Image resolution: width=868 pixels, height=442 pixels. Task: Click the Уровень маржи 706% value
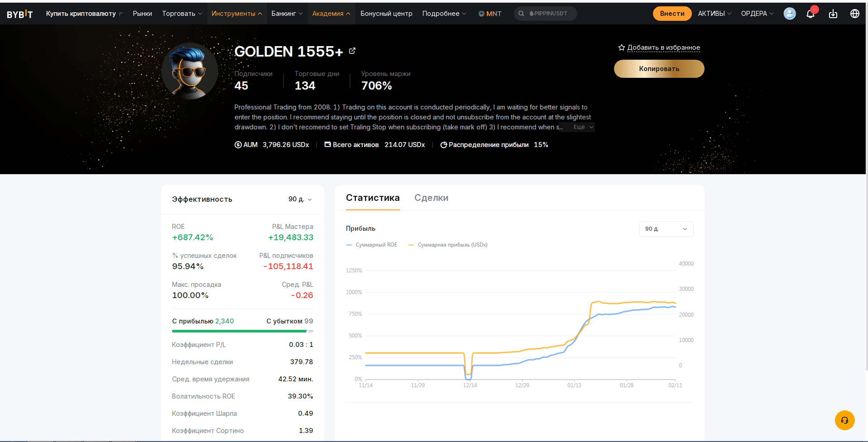[377, 86]
